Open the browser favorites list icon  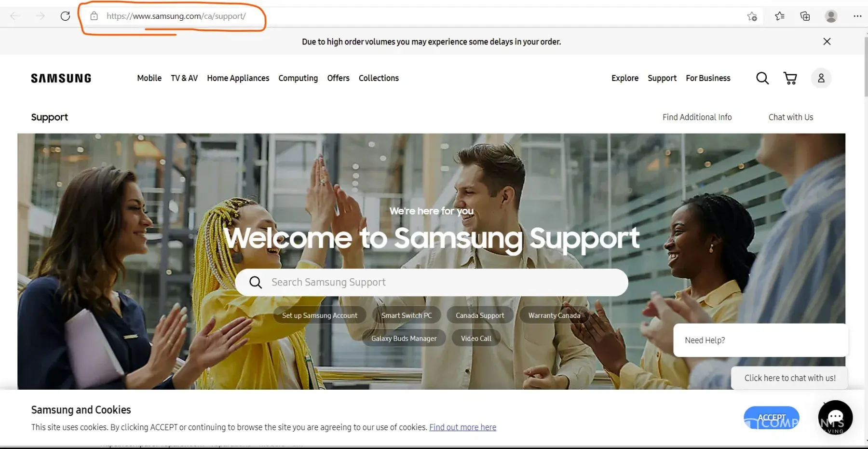tap(779, 16)
